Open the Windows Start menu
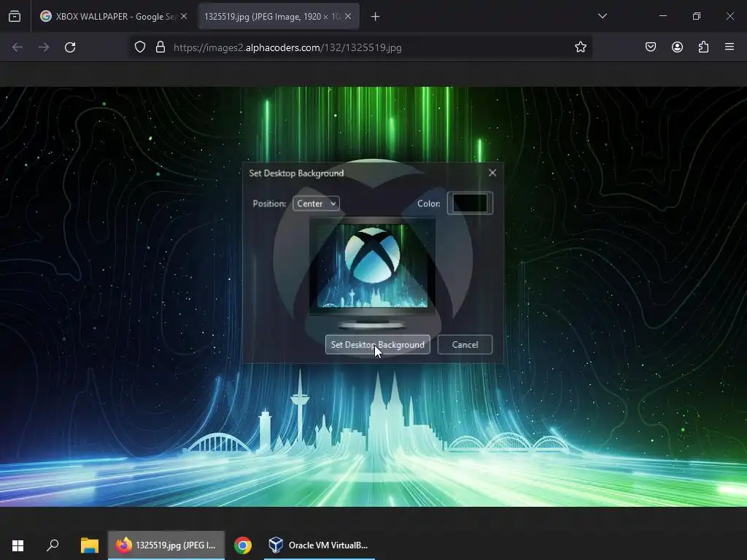The width and height of the screenshot is (747, 560). click(x=18, y=545)
